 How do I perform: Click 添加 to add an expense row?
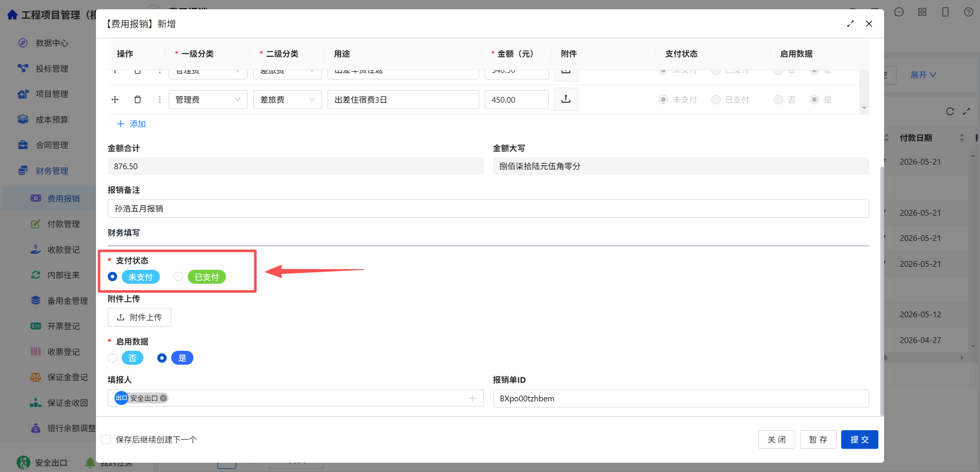coord(132,124)
